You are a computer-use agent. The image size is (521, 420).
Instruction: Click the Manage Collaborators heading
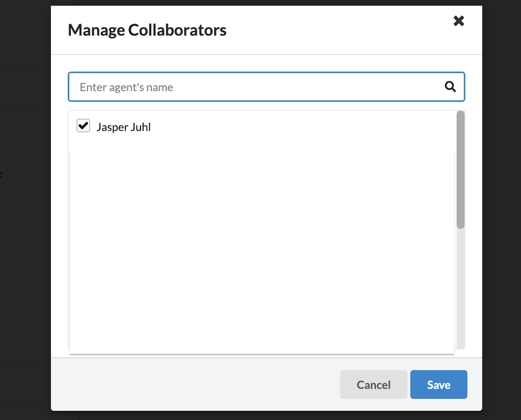[147, 30]
